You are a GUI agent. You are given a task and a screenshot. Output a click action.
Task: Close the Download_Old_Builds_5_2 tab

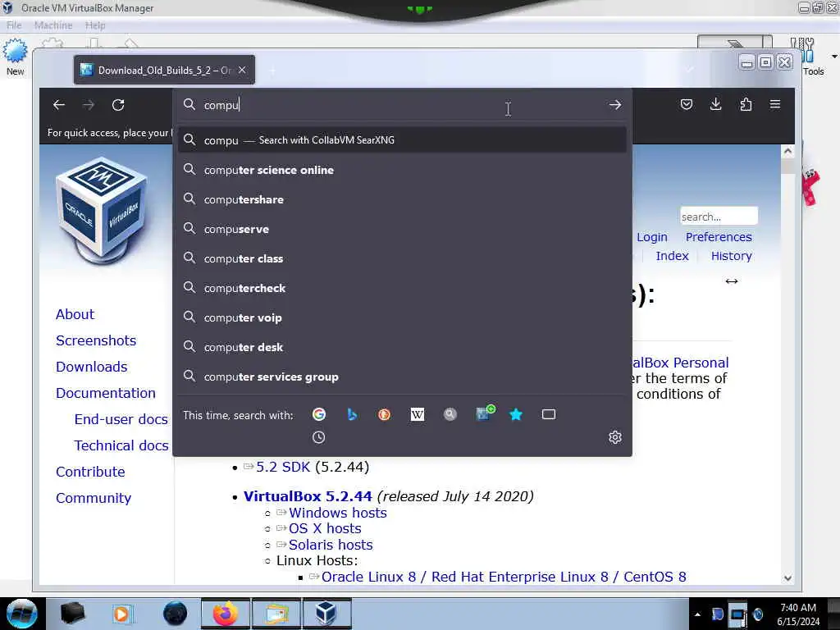[242, 71]
